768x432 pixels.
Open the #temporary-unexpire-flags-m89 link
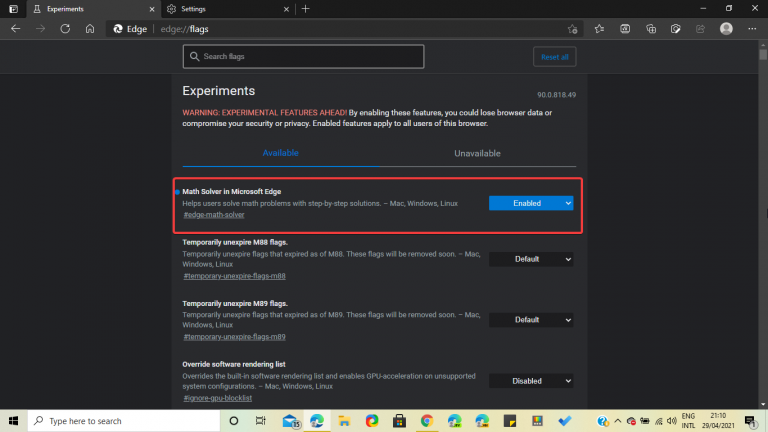(x=235, y=336)
